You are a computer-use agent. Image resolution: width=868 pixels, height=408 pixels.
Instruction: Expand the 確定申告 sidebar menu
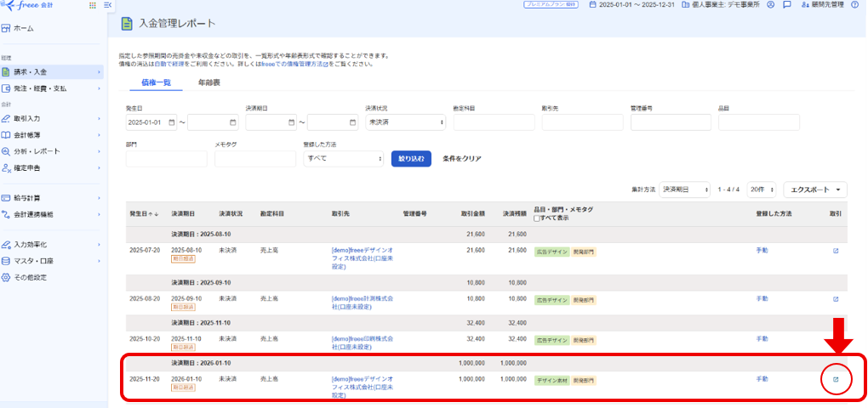[53, 167]
